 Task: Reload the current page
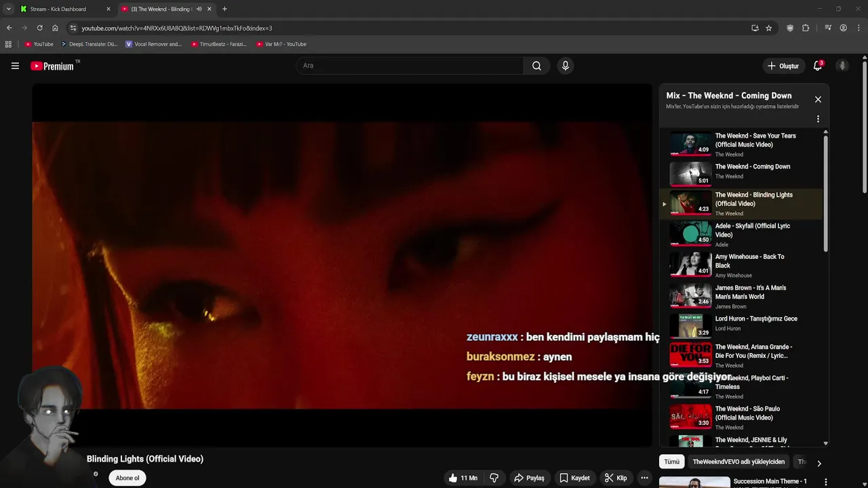[x=39, y=28]
